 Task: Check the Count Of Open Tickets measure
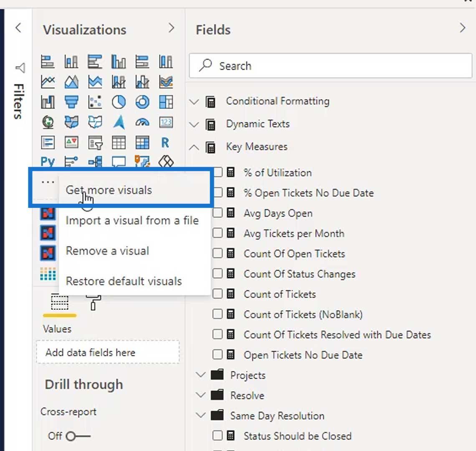pyautogui.click(x=218, y=253)
